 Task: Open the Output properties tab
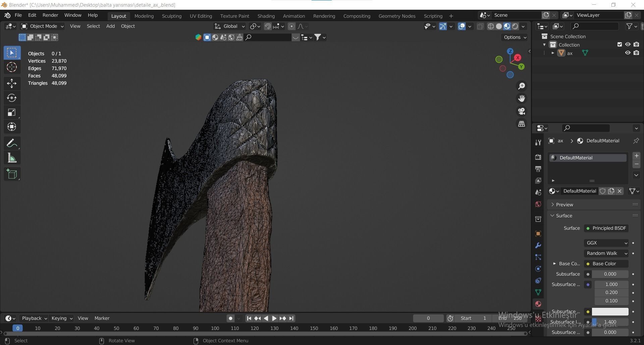coord(538,169)
